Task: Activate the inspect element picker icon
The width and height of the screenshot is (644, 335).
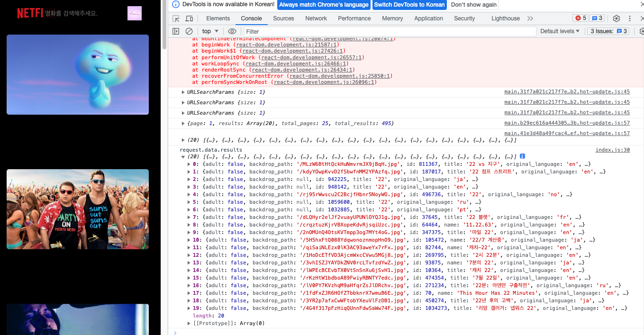Action: [x=176, y=18]
